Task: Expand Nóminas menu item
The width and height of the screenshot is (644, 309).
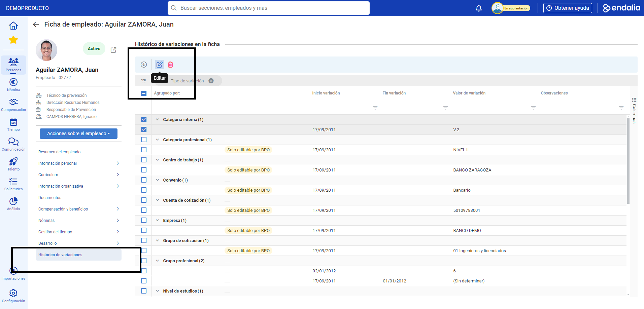Action: 78,221
